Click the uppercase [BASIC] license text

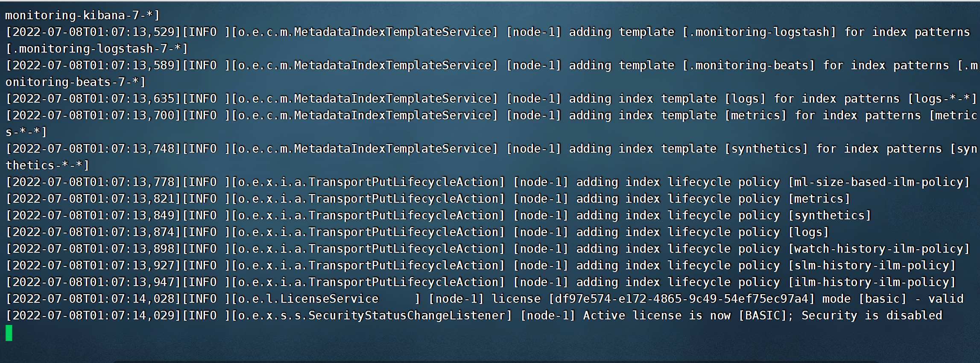pos(763,316)
